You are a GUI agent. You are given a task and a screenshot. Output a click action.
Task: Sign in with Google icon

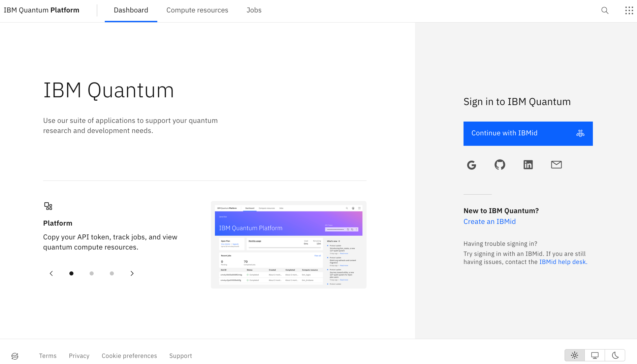472,165
